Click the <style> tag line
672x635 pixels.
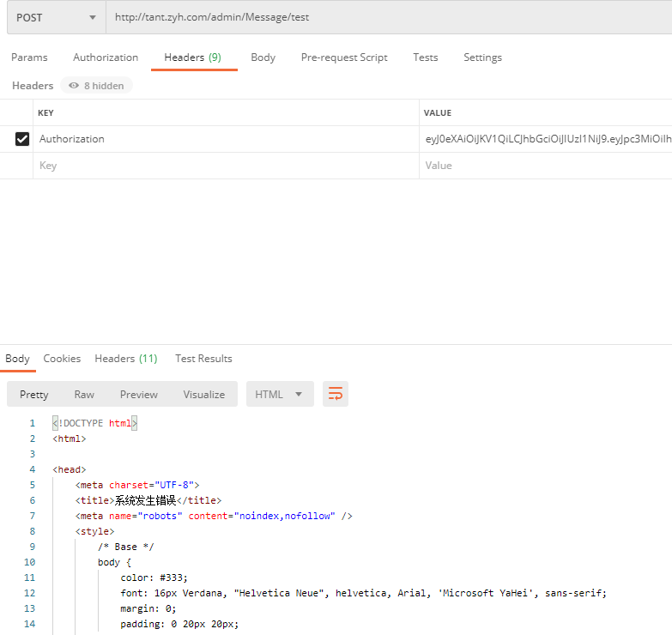(x=94, y=531)
